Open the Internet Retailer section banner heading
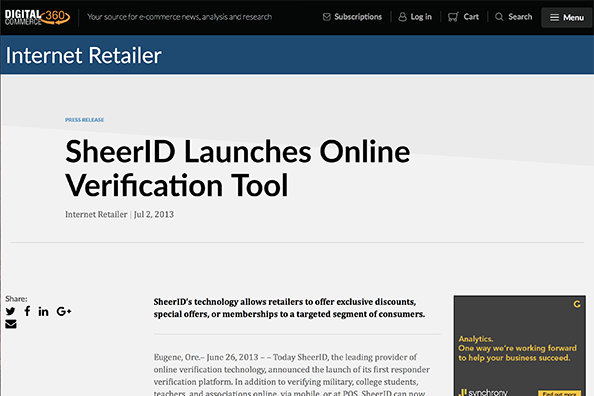The height and width of the screenshot is (396, 594). 84,55
